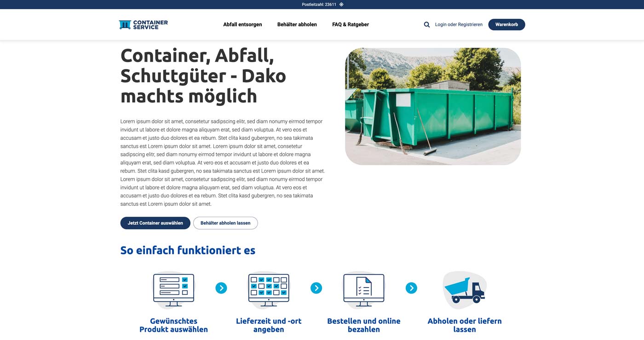Image resolution: width=644 pixels, height=340 pixels.
Task: Open the Abfall entsorgen menu
Action: pos(242,25)
